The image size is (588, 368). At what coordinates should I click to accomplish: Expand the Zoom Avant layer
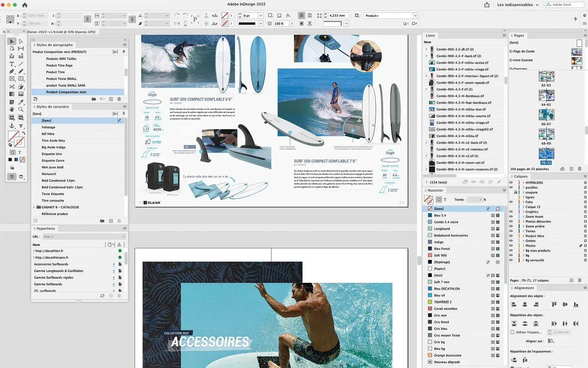tap(523, 217)
